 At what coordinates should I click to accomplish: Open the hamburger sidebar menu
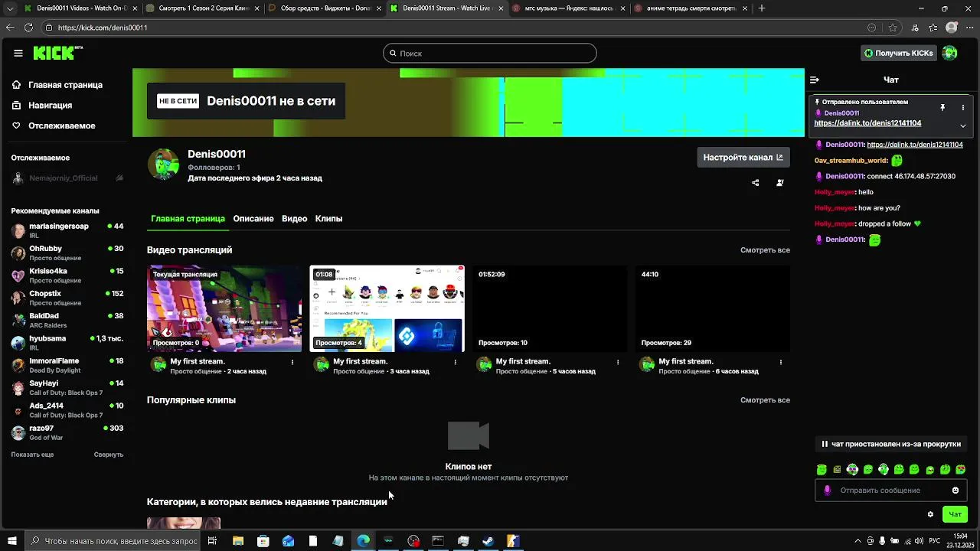18,53
